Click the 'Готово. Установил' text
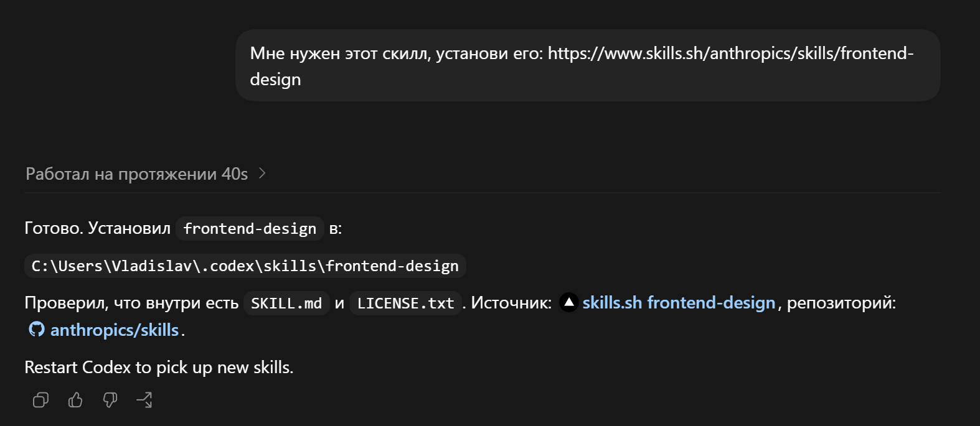980x426 pixels. click(x=97, y=228)
